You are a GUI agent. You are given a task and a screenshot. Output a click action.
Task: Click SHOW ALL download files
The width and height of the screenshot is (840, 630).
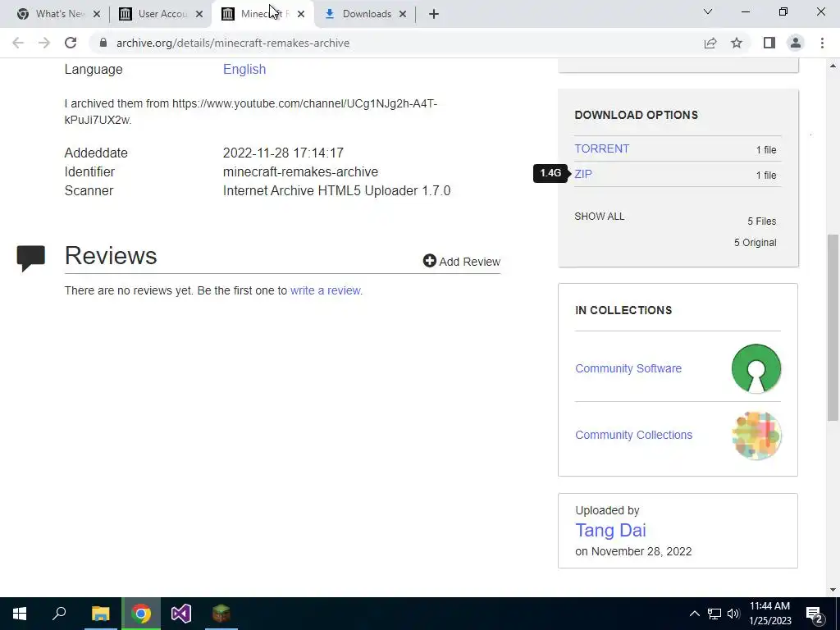coord(600,217)
